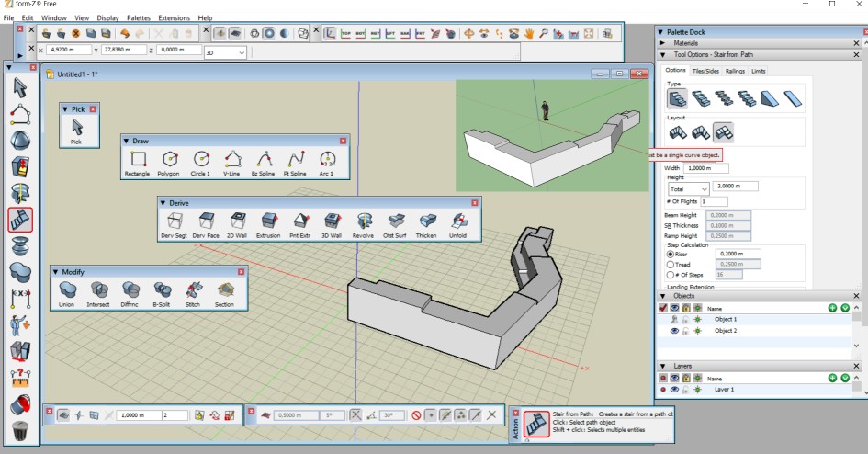
Task: Collapse the Derive palette
Action: (x=163, y=203)
